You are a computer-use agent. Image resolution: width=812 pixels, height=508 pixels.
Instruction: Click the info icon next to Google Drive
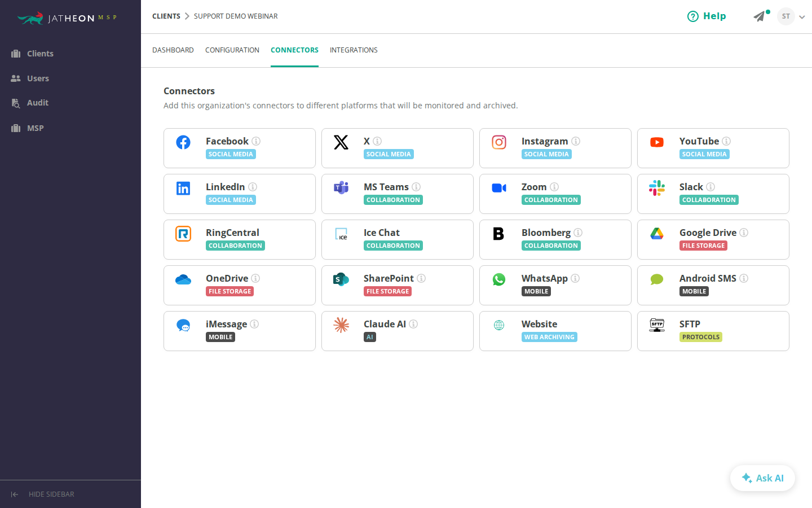pyautogui.click(x=744, y=233)
